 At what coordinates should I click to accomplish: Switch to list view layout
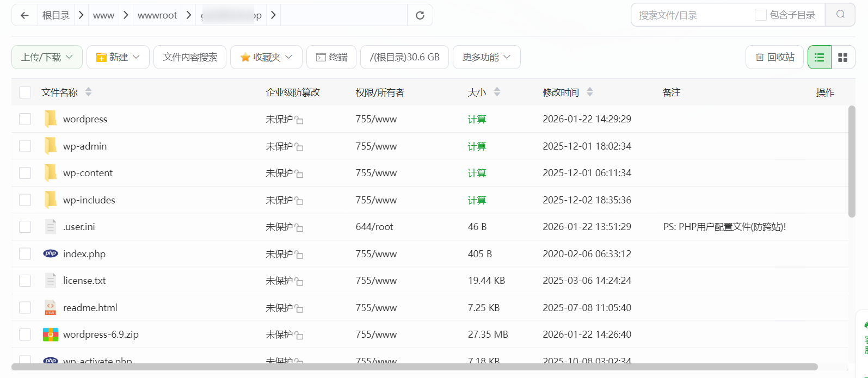pyautogui.click(x=820, y=57)
